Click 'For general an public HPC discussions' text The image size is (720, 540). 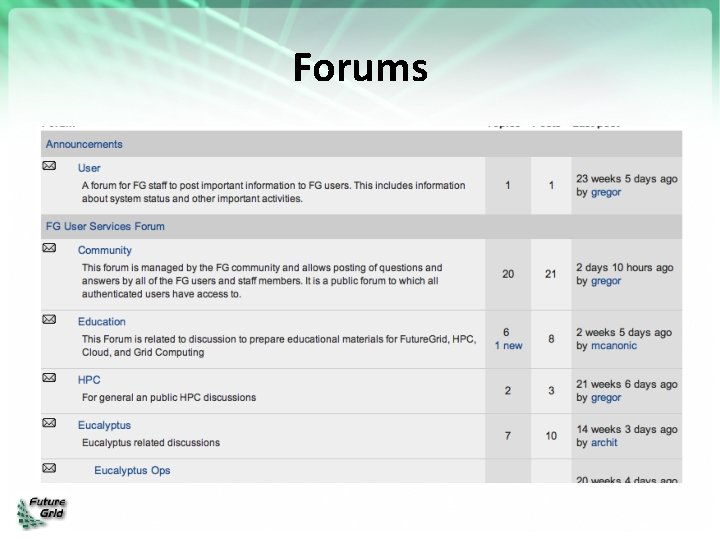click(169, 398)
